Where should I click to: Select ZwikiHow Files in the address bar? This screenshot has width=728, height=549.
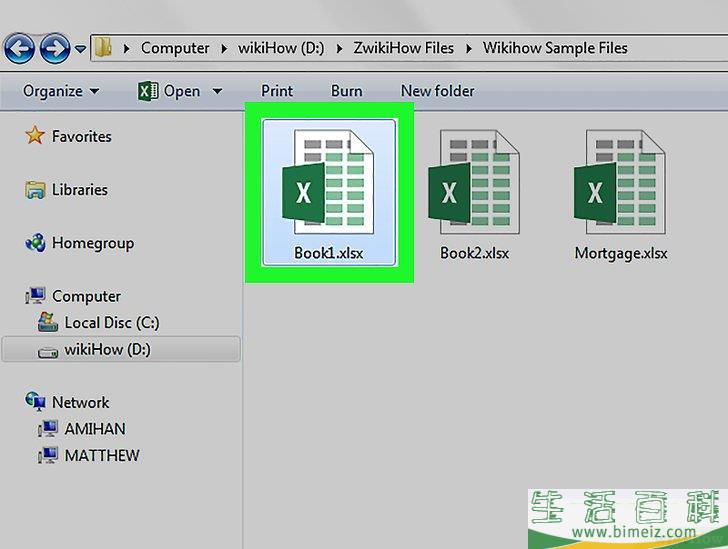tap(403, 48)
